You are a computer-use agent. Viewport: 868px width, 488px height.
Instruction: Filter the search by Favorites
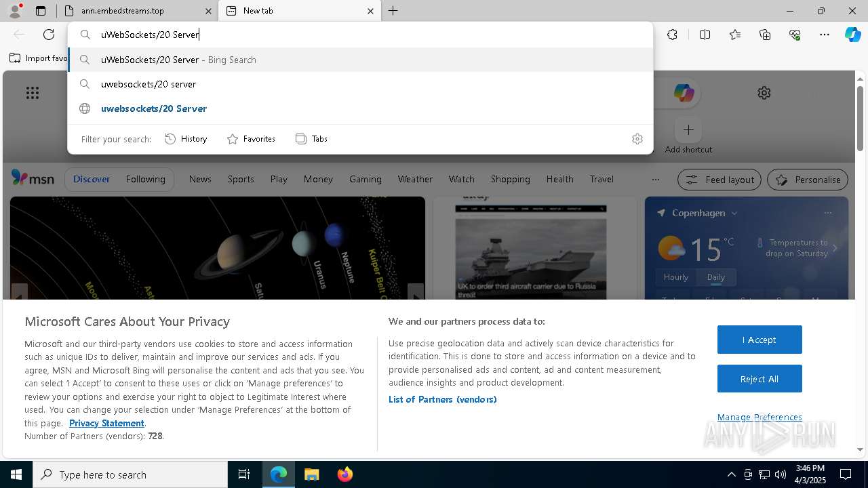tap(251, 139)
